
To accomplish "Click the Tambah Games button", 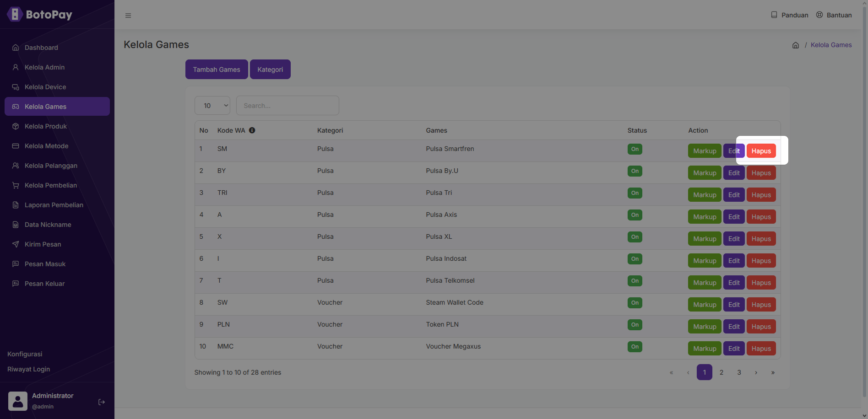I will pos(217,70).
